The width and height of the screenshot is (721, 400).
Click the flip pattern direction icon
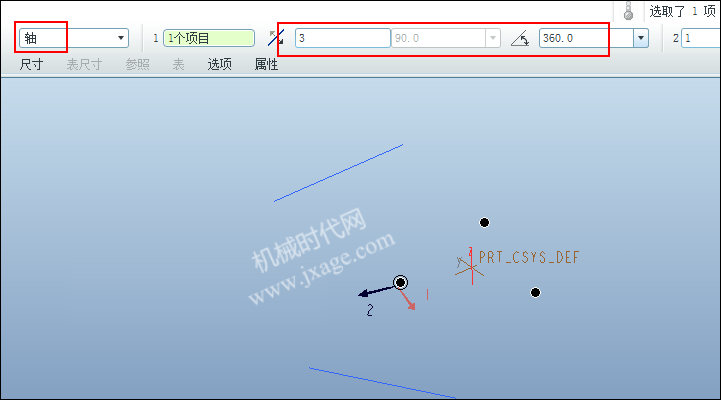coord(276,38)
